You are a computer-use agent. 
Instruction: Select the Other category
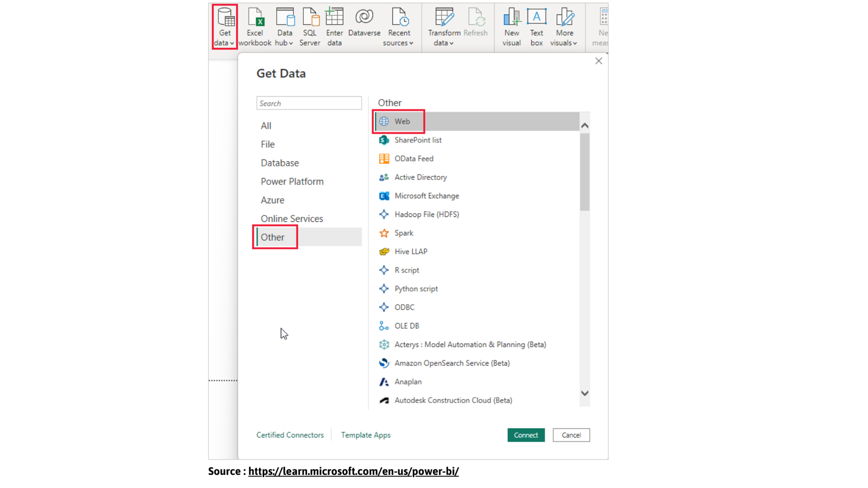(x=309, y=237)
